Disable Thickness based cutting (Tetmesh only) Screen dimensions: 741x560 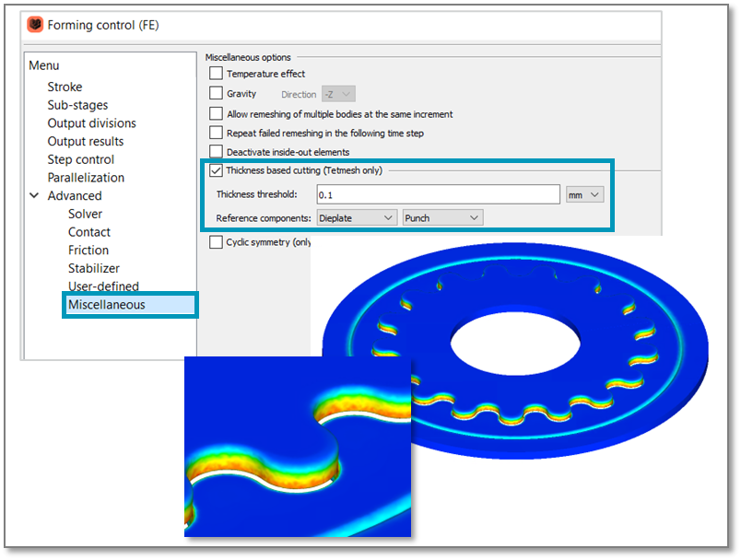click(216, 170)
